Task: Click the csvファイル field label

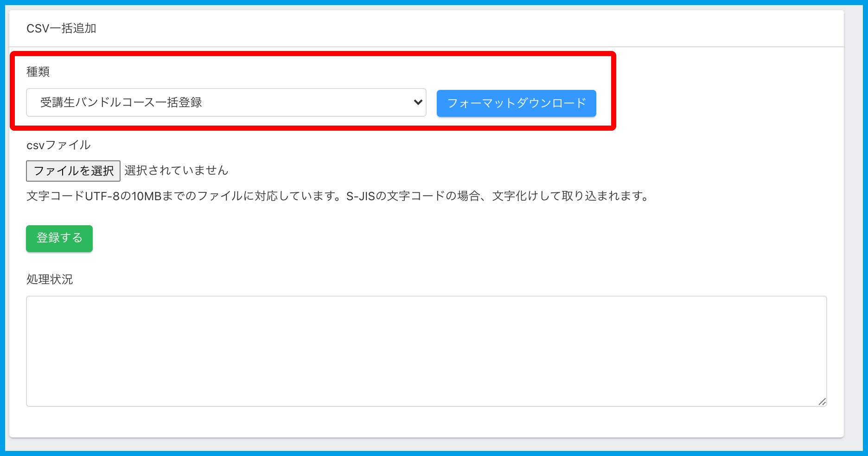Action: [58, 145]
